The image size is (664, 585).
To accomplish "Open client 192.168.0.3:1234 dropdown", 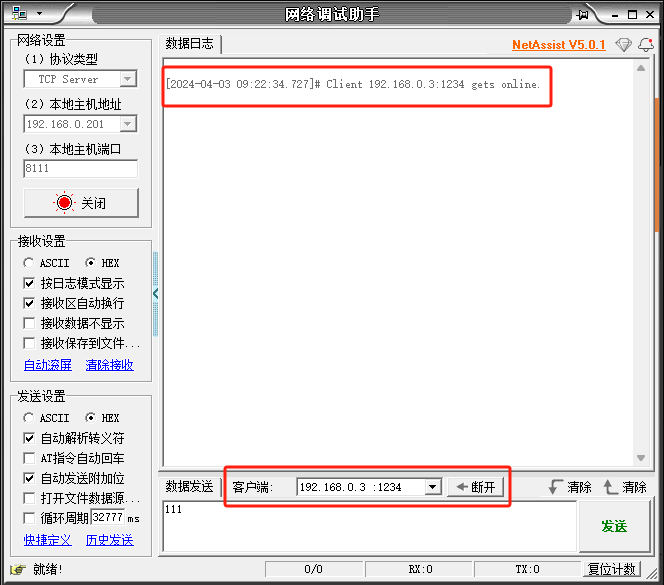I will pyautogui.click(x=432, y=487).
